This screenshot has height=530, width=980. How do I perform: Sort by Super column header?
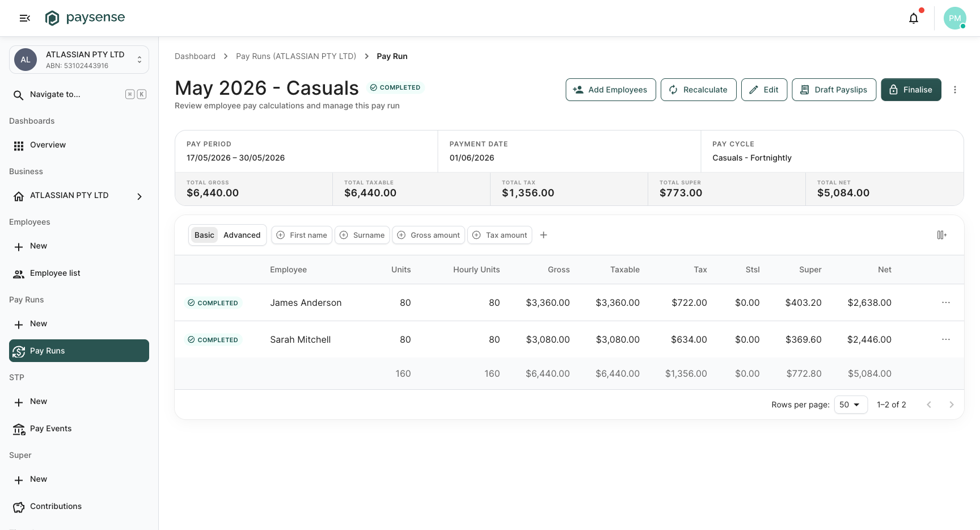[810, 270]
